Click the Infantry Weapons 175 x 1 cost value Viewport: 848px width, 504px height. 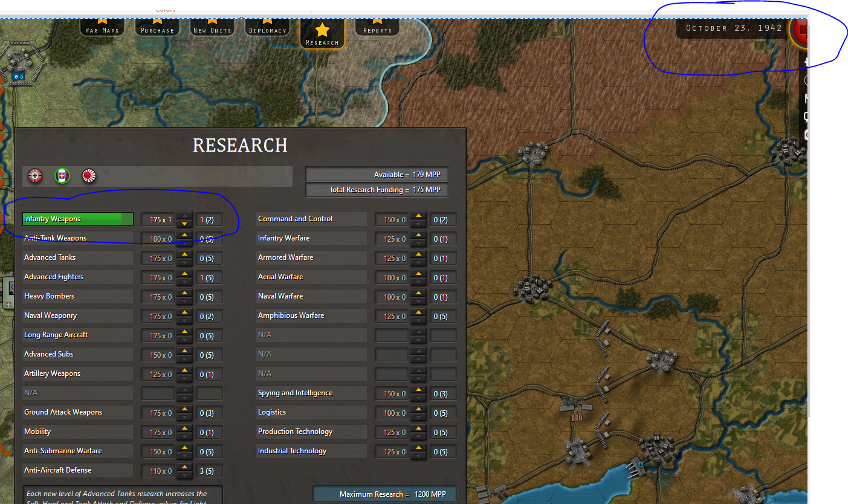[x=158, y=219]
